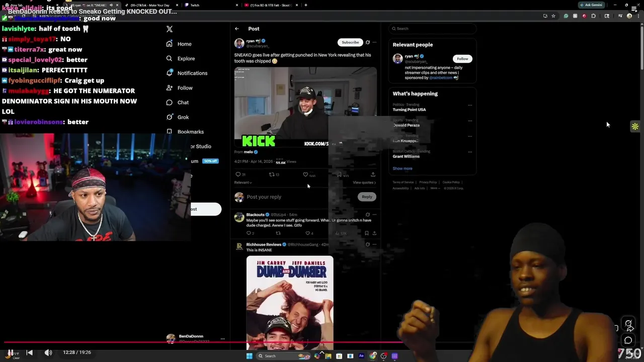Skip to previous video
This screenshot has height=362, width=644.
[29, 352]
